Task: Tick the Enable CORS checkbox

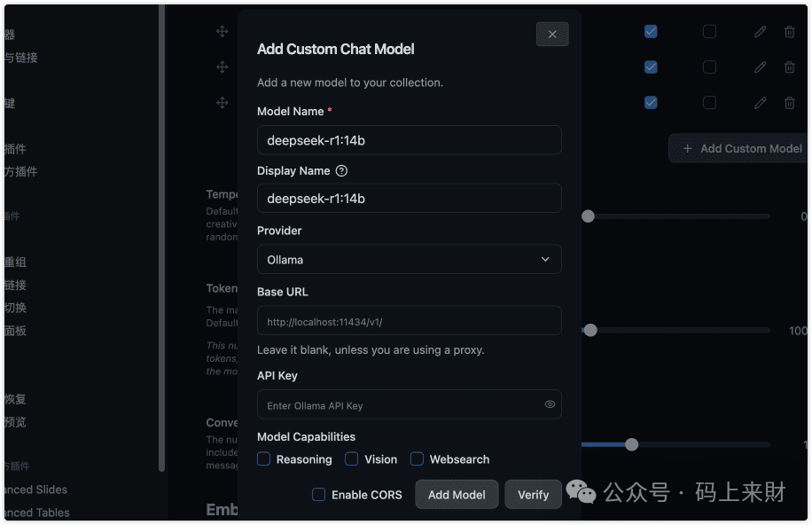Action: coord(318,495)
